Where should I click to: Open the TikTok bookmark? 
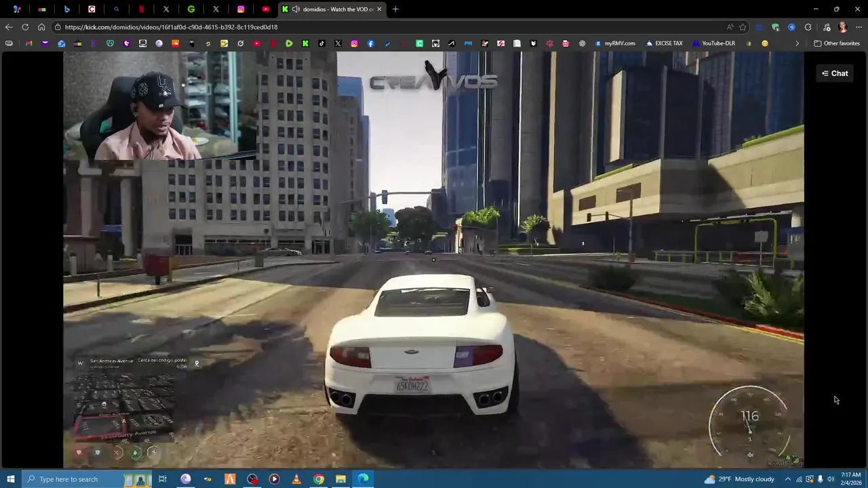(x=321, y=43)
